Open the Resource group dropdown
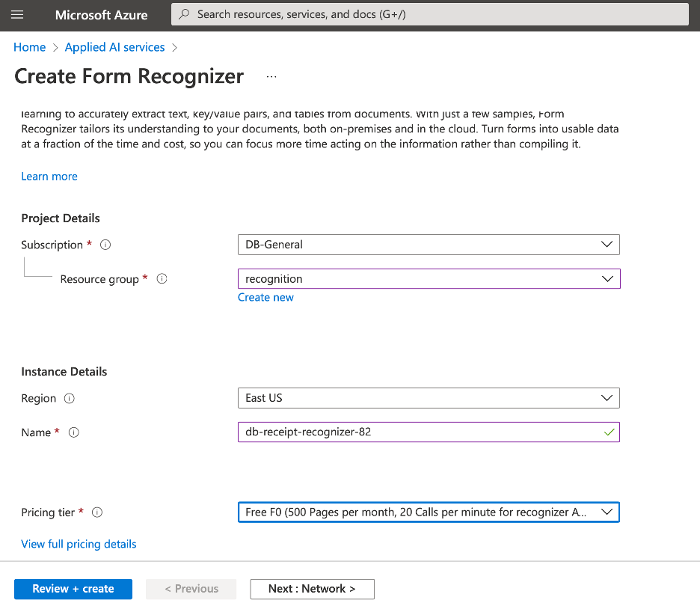The image size is (700, 609). click(429, 278)
